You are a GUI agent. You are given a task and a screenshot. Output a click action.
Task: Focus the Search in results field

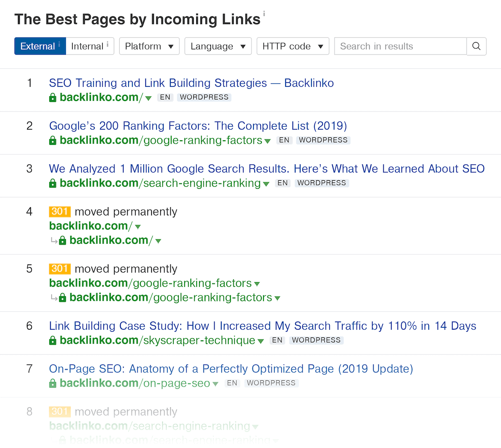pyautogui.click(x=400, y=46)
